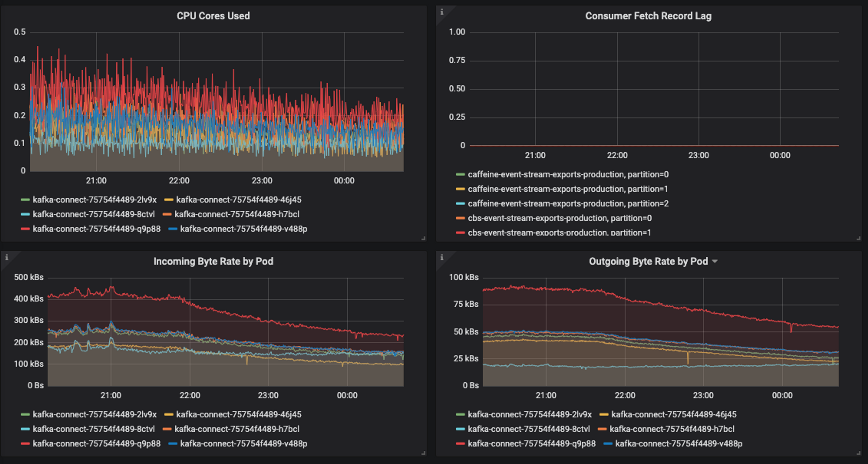Screen dimensions: 868x464
Task: Toggle 8ctvl series in CPU Cores Used legend
Action: 94,214
